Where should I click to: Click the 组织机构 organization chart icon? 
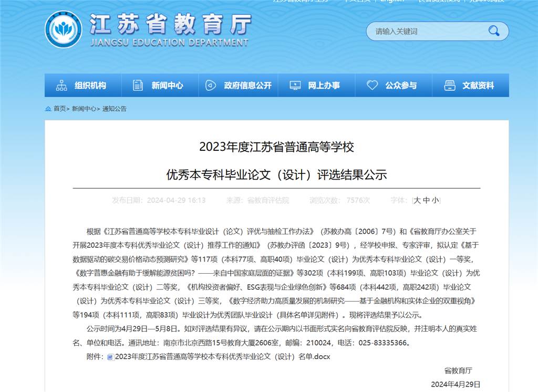pos(61,85)
